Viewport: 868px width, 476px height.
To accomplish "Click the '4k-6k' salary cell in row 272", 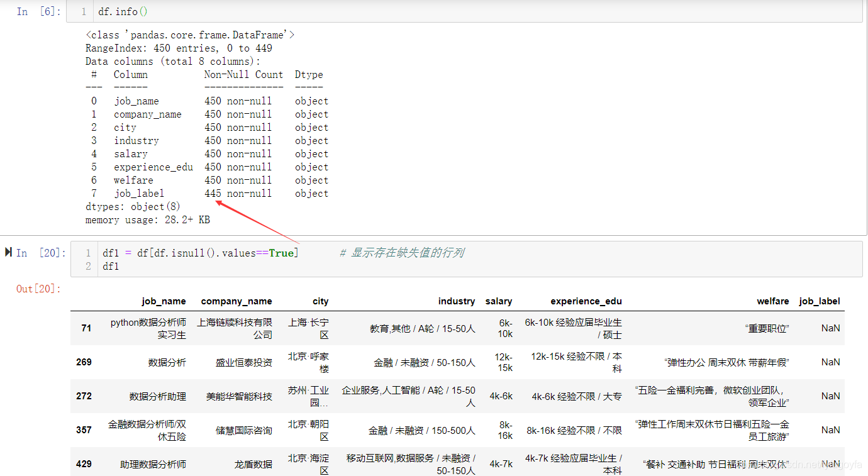I will point(501,396).
